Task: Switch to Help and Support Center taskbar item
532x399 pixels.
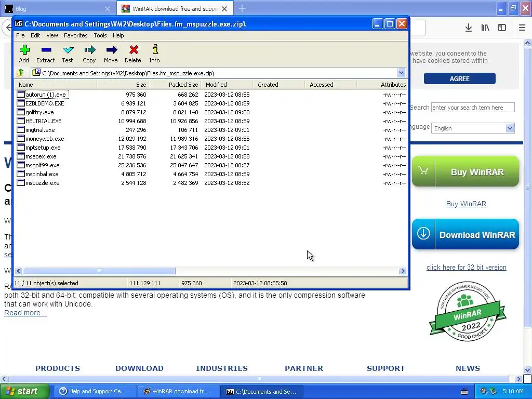Action: 95,391
